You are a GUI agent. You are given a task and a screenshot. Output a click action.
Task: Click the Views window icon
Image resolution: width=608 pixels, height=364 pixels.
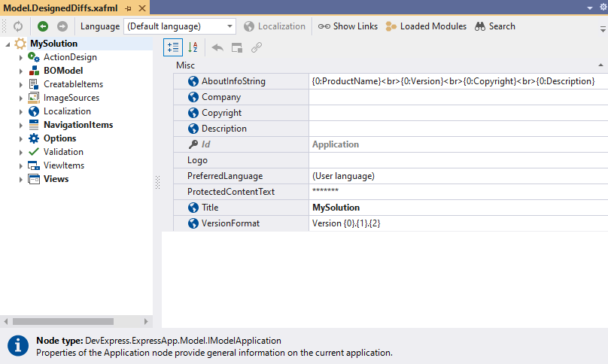(34, 179)
